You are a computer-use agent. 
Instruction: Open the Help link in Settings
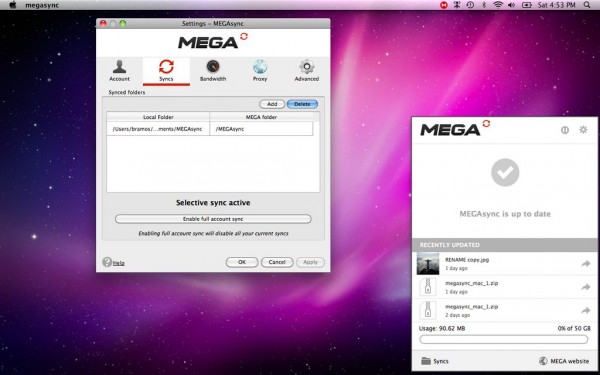119,263
